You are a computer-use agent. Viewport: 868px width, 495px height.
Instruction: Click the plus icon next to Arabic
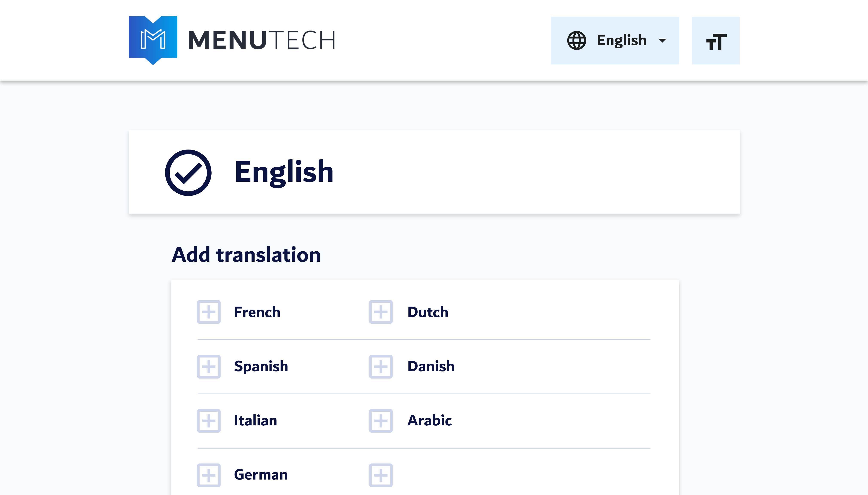[381, 421]
